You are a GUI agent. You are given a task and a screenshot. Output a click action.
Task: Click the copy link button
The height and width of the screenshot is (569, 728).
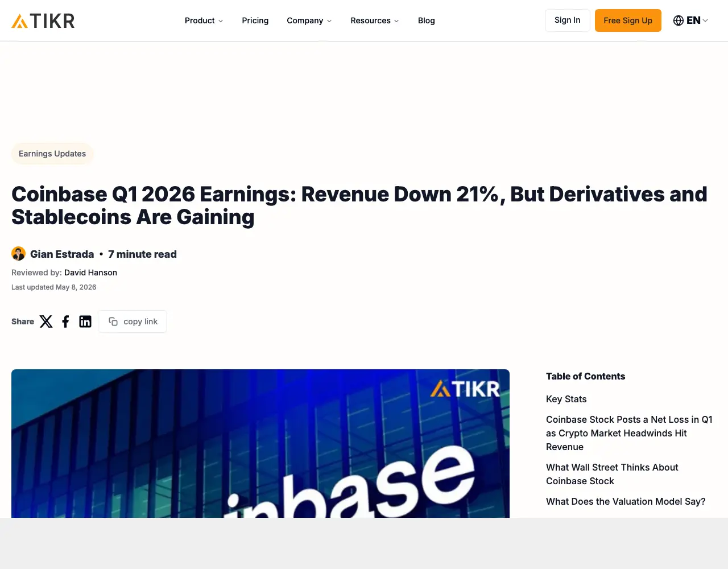[x=133, y=321]
